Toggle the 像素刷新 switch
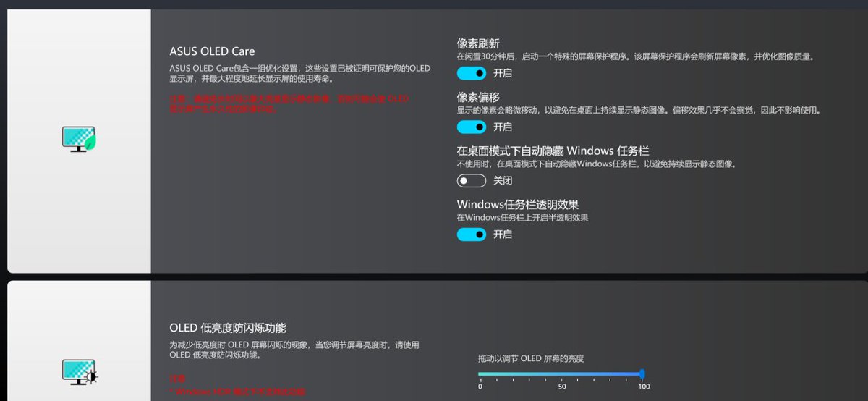868x401 pixels. click(x=471, y=73)
